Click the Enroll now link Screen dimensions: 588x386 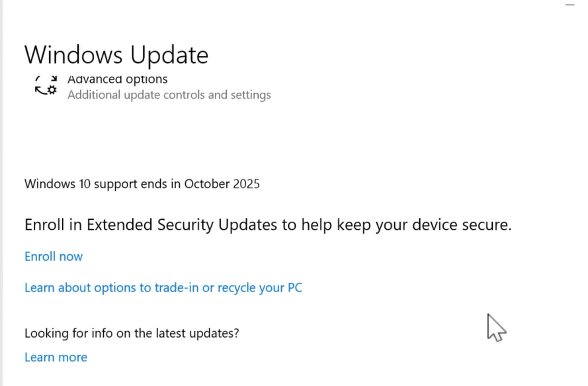54,256
